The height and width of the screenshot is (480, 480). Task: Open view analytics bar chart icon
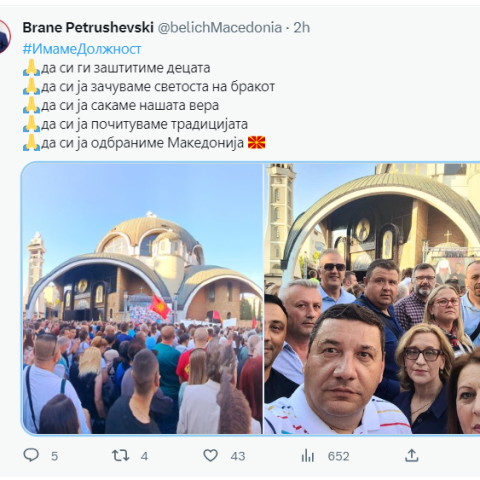point(308,455)
